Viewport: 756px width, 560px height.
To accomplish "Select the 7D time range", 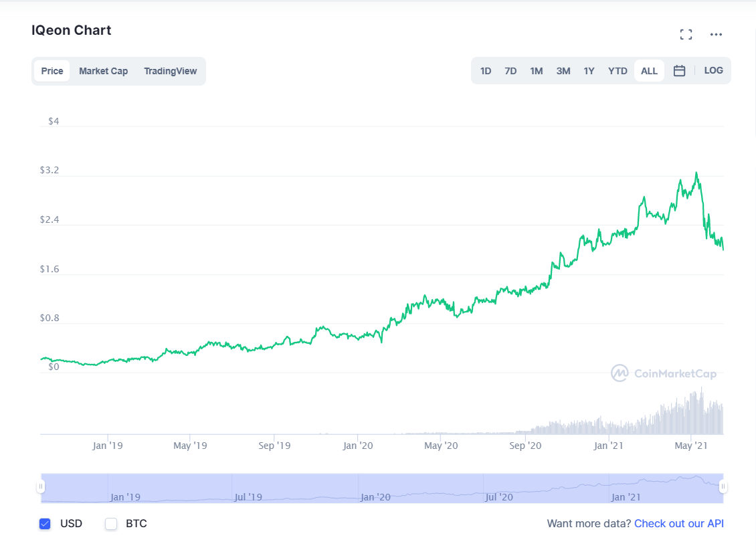I will pyautogui.click(x=510, y=71).
